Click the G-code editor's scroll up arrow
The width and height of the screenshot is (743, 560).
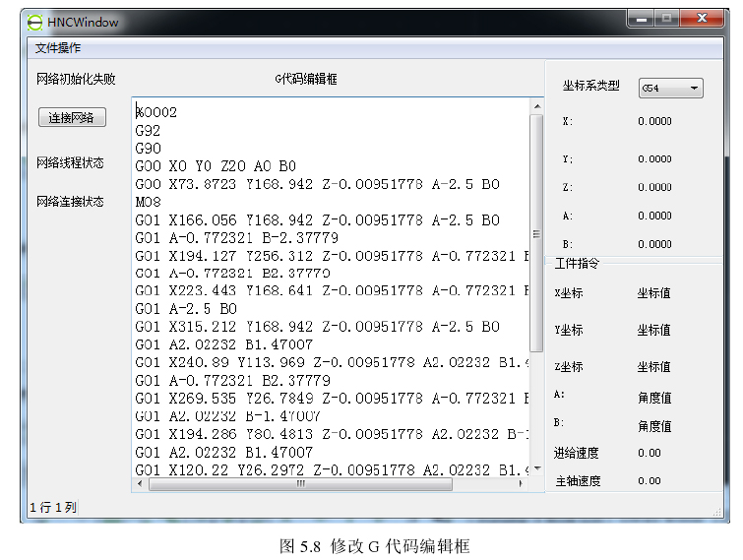(x=536, y=105)
